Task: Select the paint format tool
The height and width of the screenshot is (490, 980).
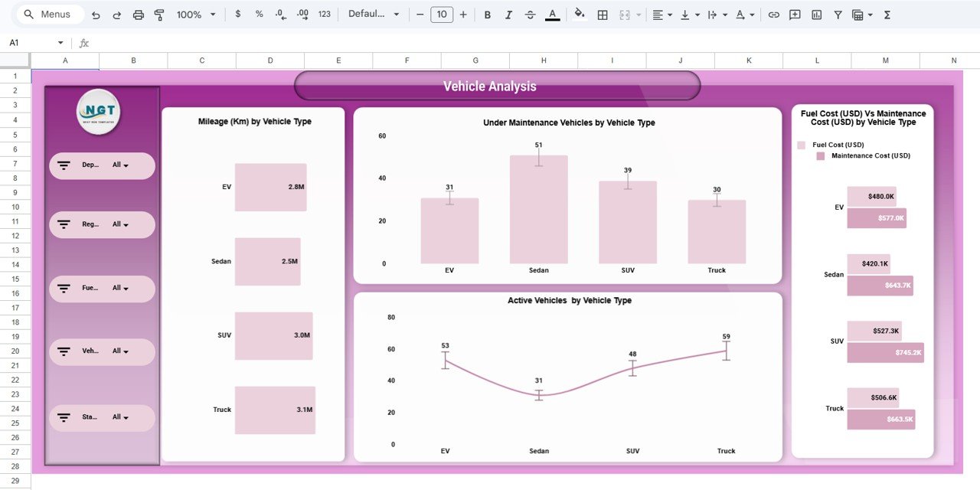Action: point(159,14)
